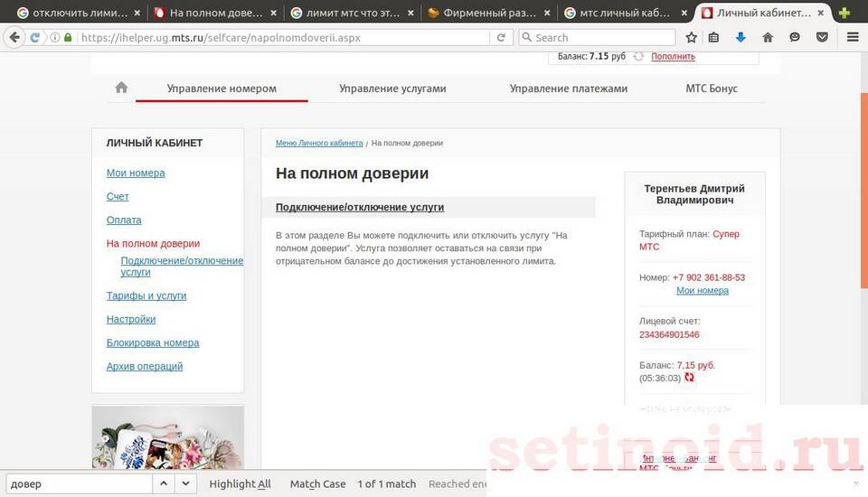
Task: Click reload arrow inside address bar
Action: (501, 37)
